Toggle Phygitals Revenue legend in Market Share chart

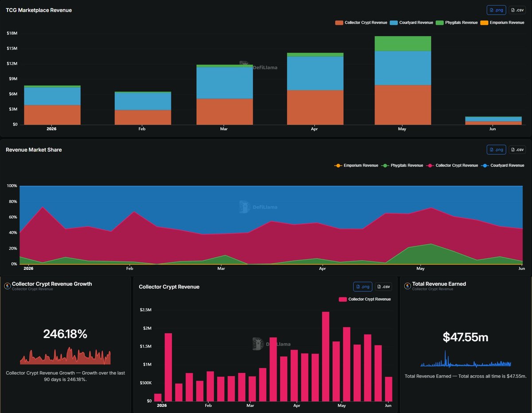402,165
